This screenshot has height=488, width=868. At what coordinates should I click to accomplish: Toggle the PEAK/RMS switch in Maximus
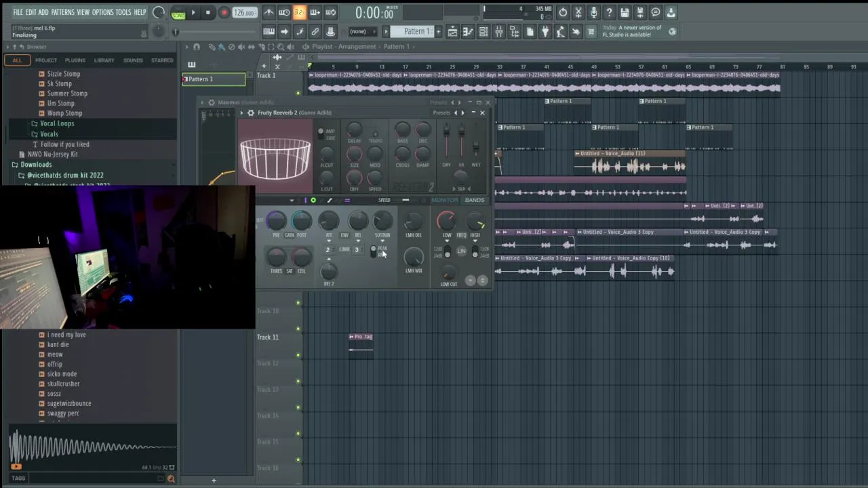(373, 251)
